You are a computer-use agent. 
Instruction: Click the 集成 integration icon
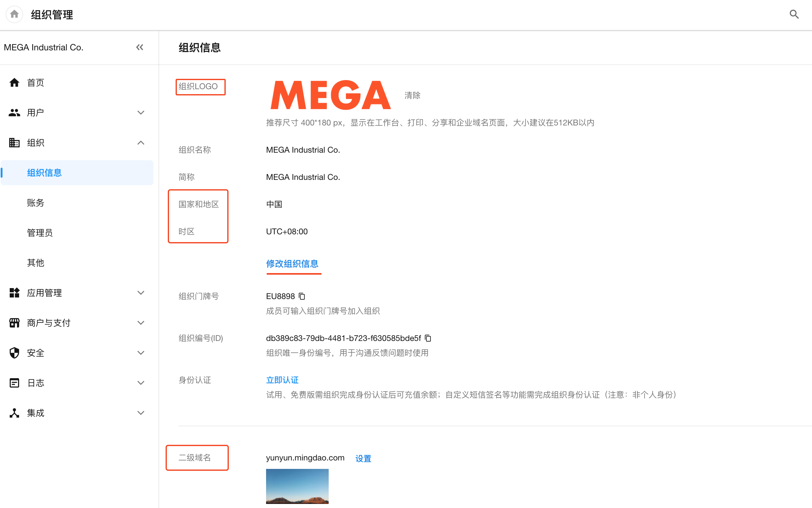pyautogui.click(x=14, y=413)
